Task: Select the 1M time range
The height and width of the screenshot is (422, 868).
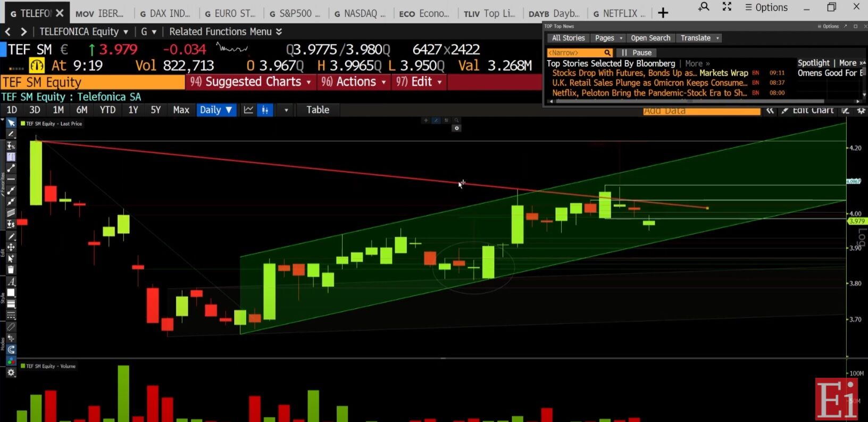Action: [x=58, y=110]
